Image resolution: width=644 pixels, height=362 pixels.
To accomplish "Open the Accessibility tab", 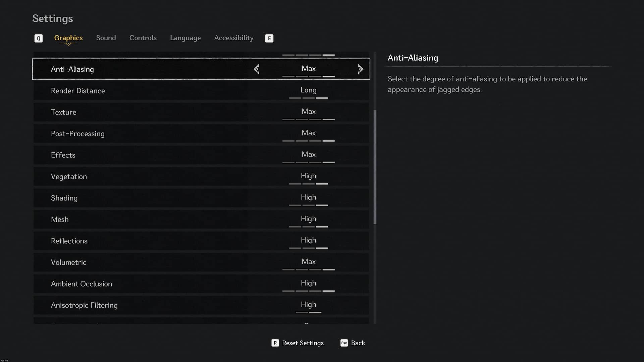I will (x=233, y=38).
